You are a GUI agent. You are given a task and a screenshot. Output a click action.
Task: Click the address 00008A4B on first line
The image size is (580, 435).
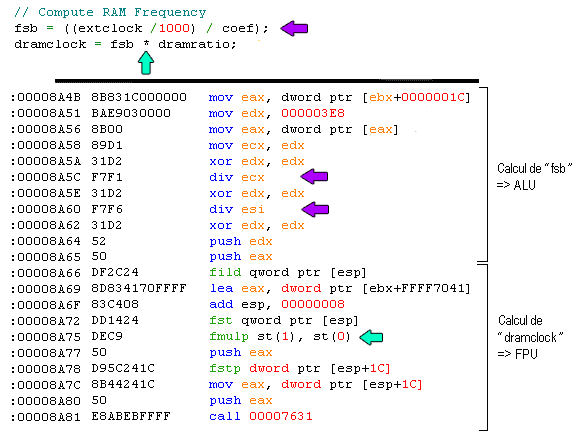(49, 97)
